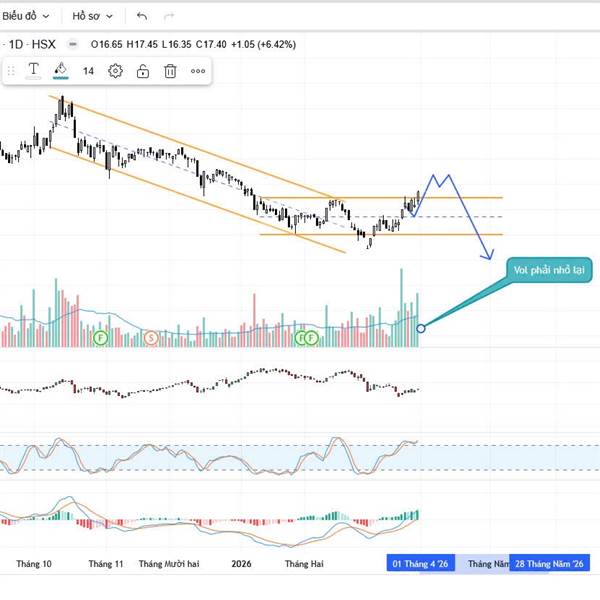
Task: Click the high price H17.45 value
Action: click(x=142, y=44)
